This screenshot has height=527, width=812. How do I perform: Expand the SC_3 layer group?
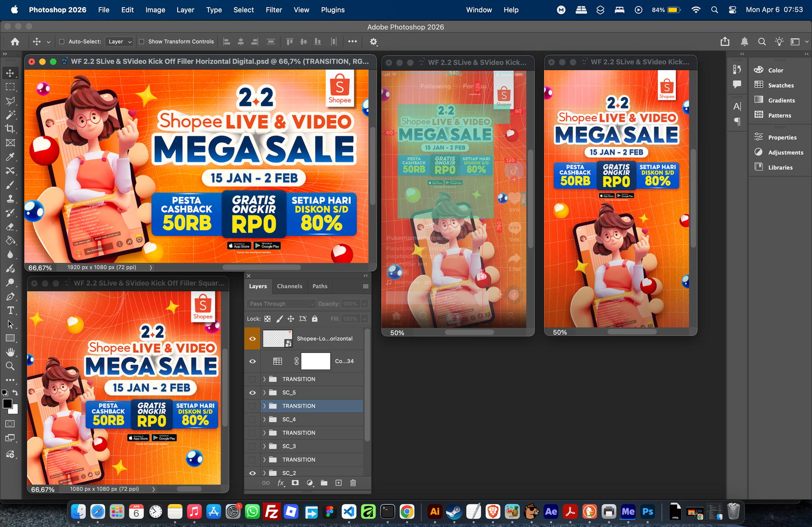coord(264,446)
